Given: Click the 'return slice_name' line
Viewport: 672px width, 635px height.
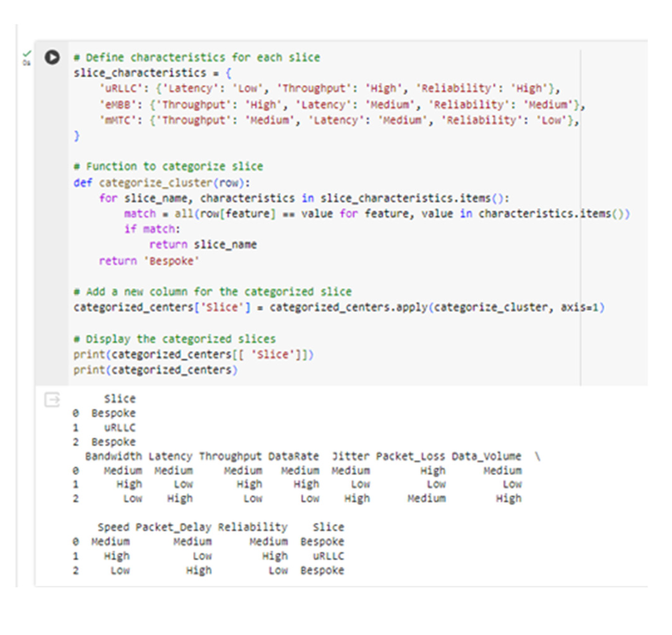Looking at the screenshot, I should [x=203, y=245].
